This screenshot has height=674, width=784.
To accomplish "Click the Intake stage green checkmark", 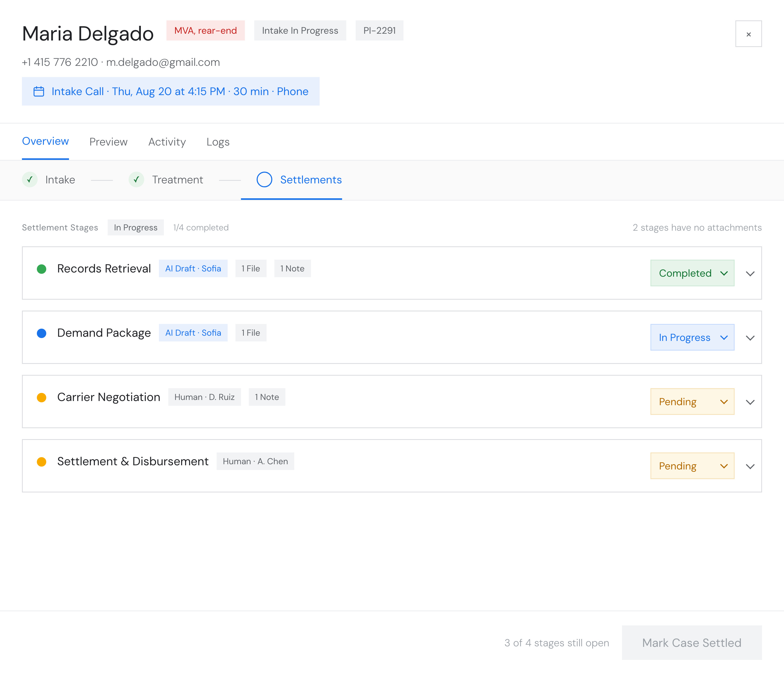I will (x=30, y=180).
